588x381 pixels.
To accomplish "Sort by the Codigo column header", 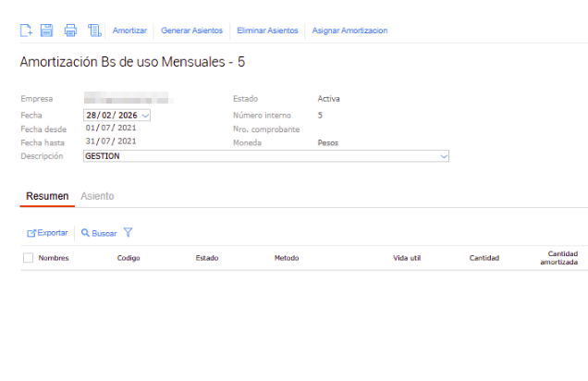I will 129,258.
